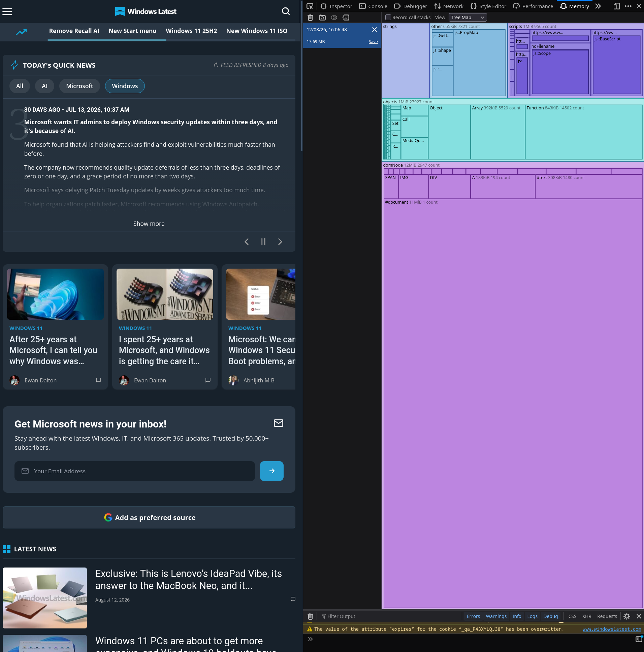
Task: Toggle the Info console filter
Action: click(516, 616)
